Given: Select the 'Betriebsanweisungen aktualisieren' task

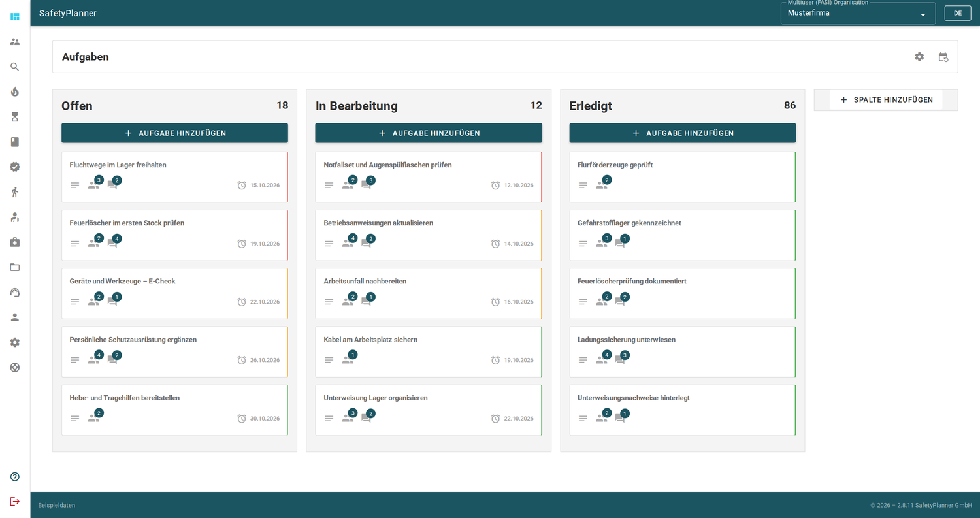Looking at the screenshot, I should point(429,235).
